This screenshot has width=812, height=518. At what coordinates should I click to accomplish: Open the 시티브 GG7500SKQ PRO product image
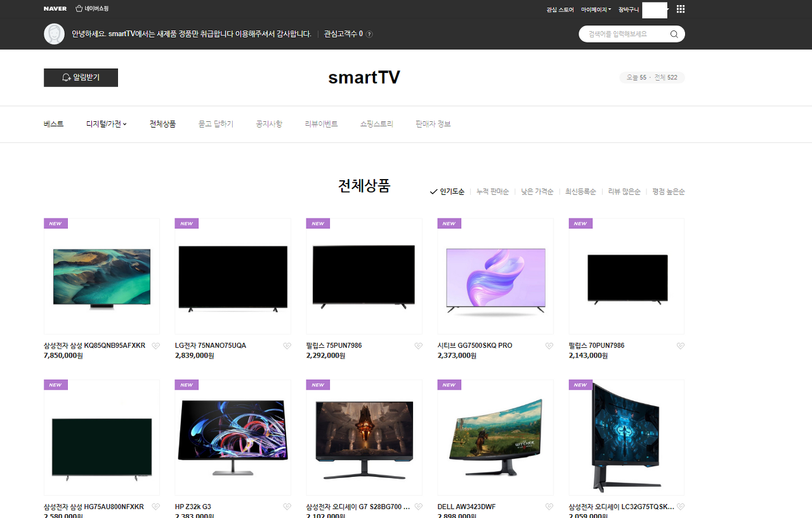pyautogui.click(x=495, y=276)
